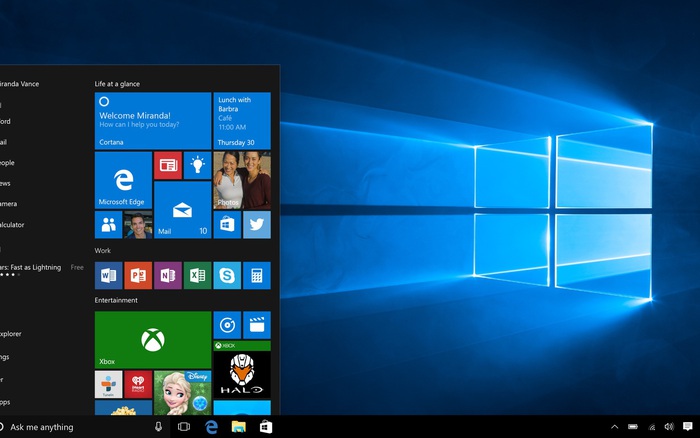Show hidden system tray icons

tap(614, 427)
